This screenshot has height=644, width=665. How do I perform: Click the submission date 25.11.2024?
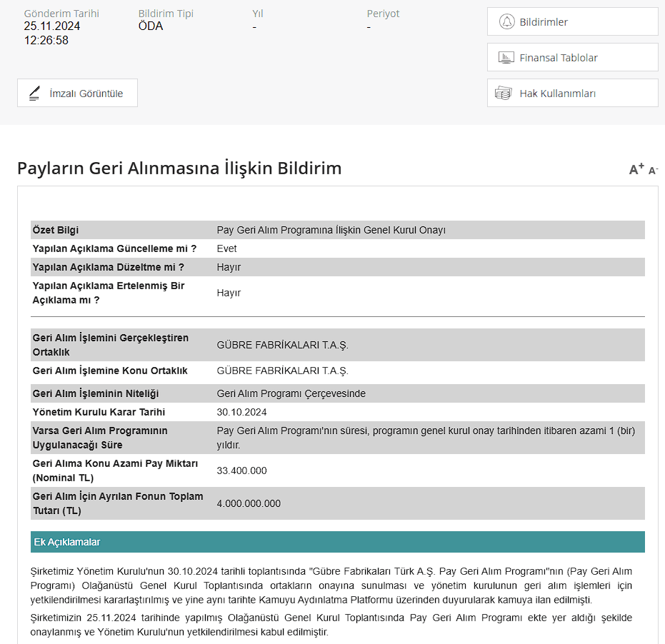click(51, 26)
